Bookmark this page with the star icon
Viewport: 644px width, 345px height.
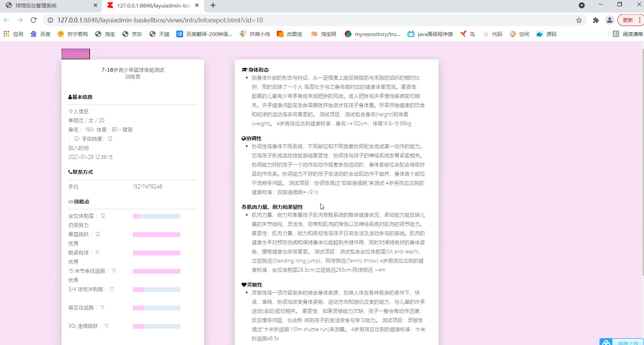pyautogui.click(x=579, y=20)
